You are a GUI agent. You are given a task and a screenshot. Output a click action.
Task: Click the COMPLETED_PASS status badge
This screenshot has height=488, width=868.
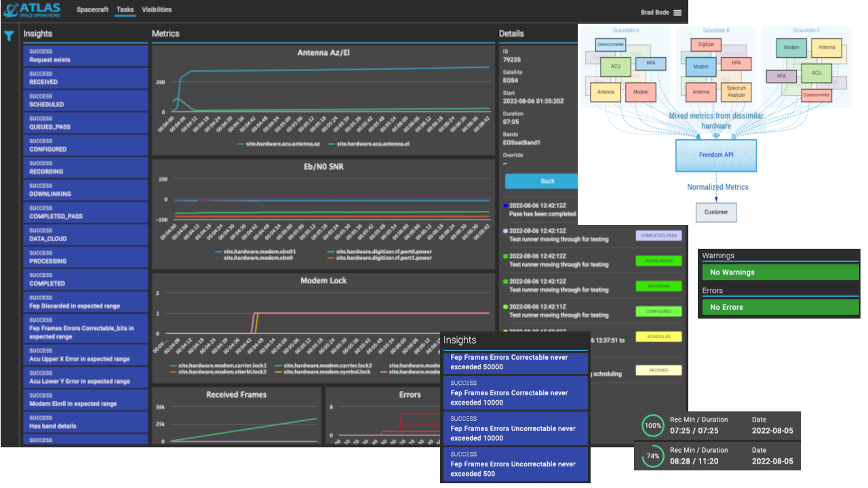tap(657, 235)
